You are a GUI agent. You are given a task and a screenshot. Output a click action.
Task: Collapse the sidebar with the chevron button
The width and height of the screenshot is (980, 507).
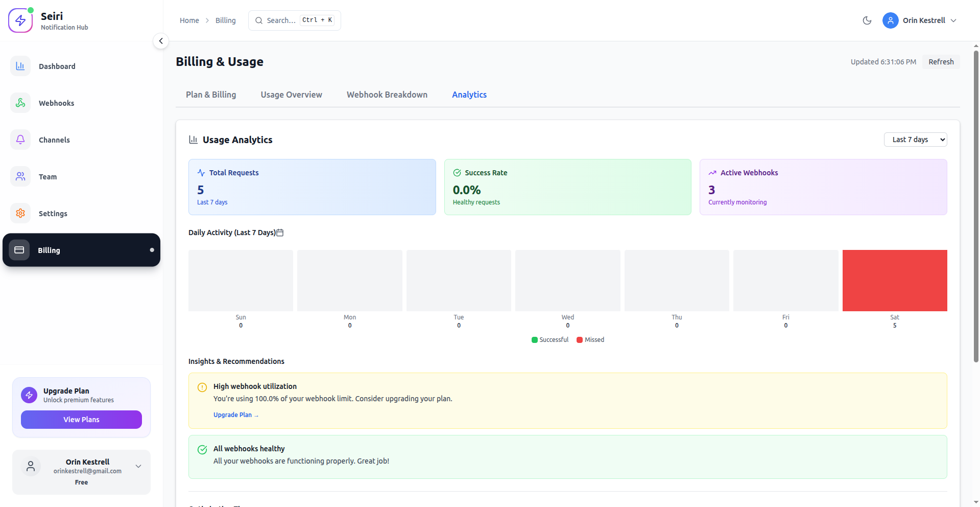160,41
